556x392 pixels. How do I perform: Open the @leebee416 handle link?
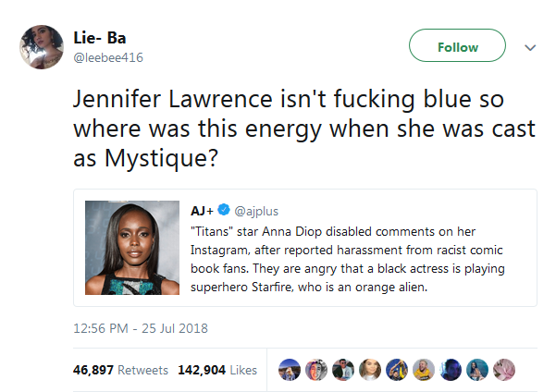pyautogui.click(x=108, y=57)
